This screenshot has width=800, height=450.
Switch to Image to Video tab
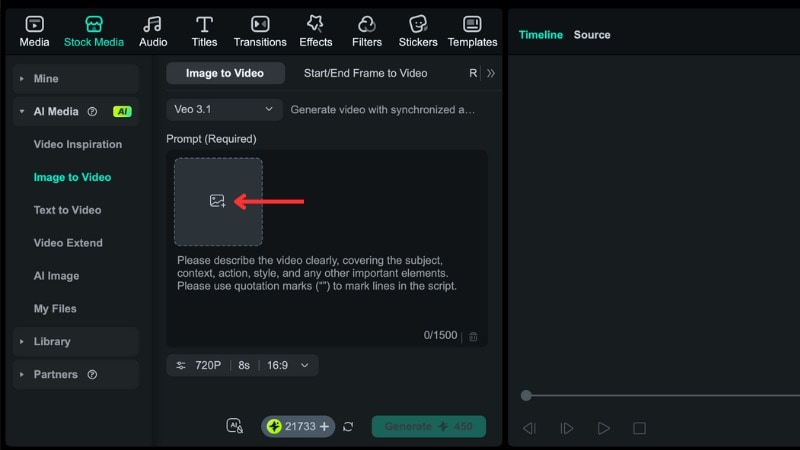pos(225,73)
